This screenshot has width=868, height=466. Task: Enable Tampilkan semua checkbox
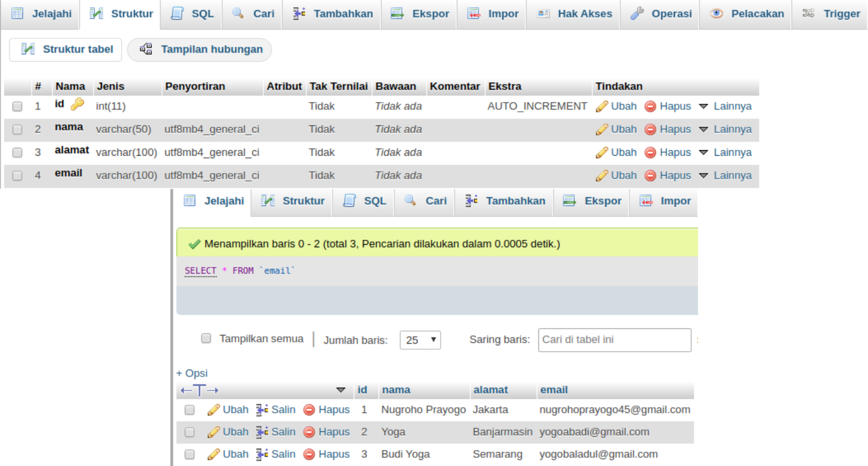(x=206, y=339)
